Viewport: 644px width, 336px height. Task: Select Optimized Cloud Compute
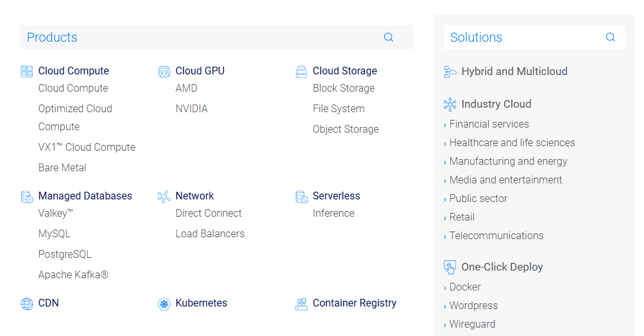pos(75,117)
